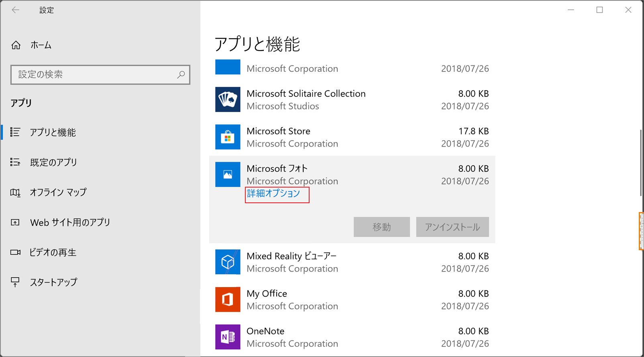
Task: Click the アプリと機能 page heading
Action: (x=257, y=44)
